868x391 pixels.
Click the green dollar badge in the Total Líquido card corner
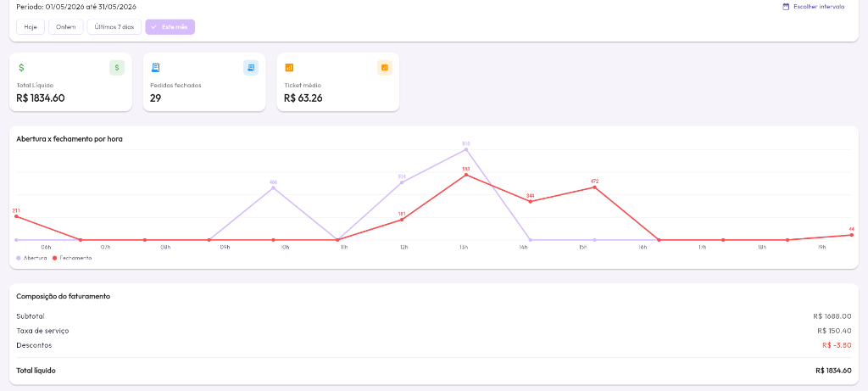(117, 68)
